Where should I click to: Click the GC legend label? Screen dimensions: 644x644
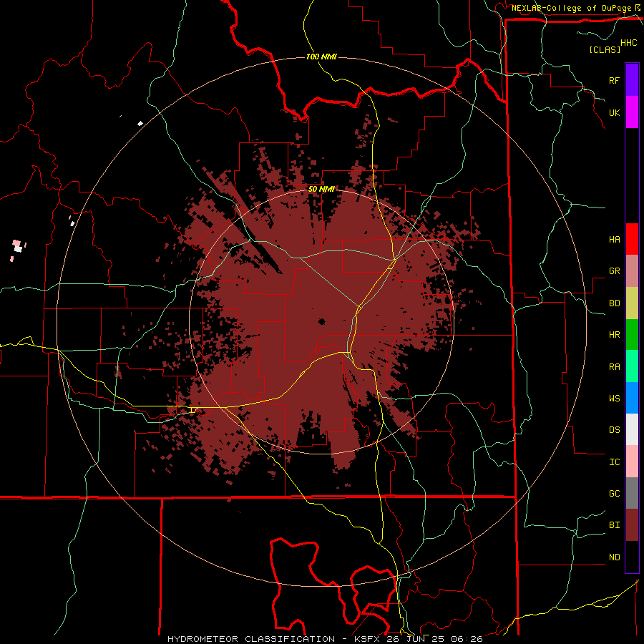(x=614, y=494)
